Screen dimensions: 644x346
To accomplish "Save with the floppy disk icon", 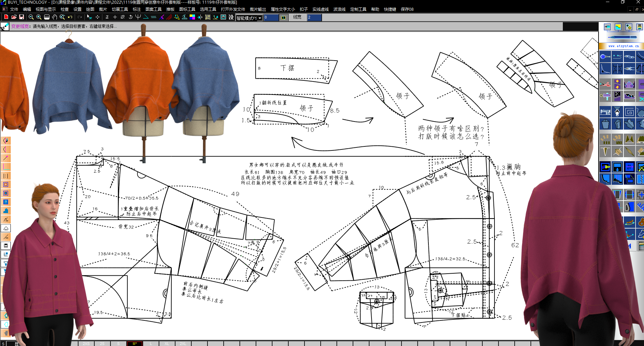I will point(22,17).
